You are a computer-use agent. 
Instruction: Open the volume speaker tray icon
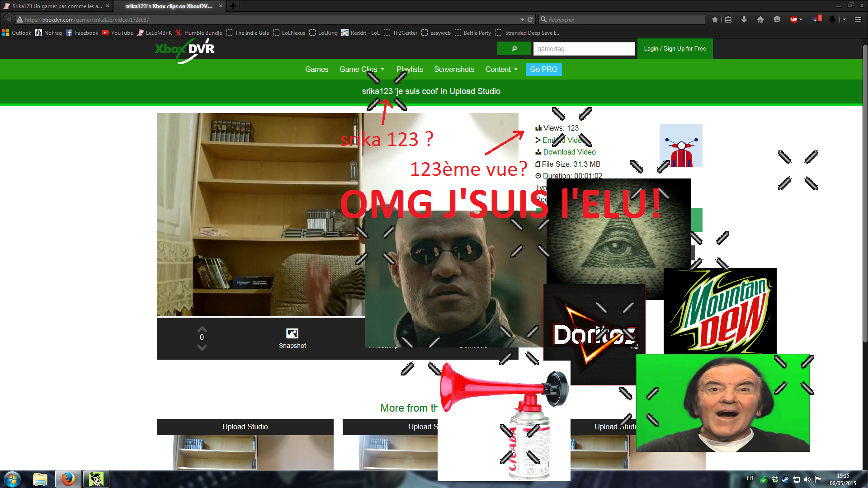(807, 479)
